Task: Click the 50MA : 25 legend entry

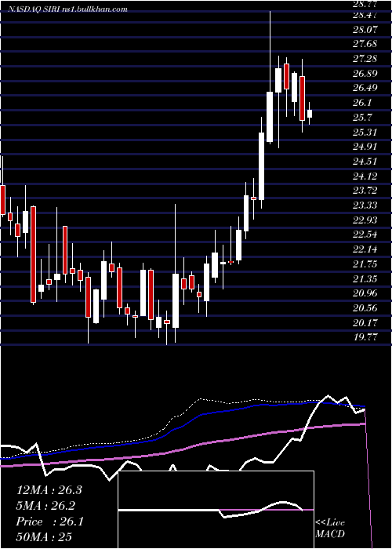Action: 44,537
